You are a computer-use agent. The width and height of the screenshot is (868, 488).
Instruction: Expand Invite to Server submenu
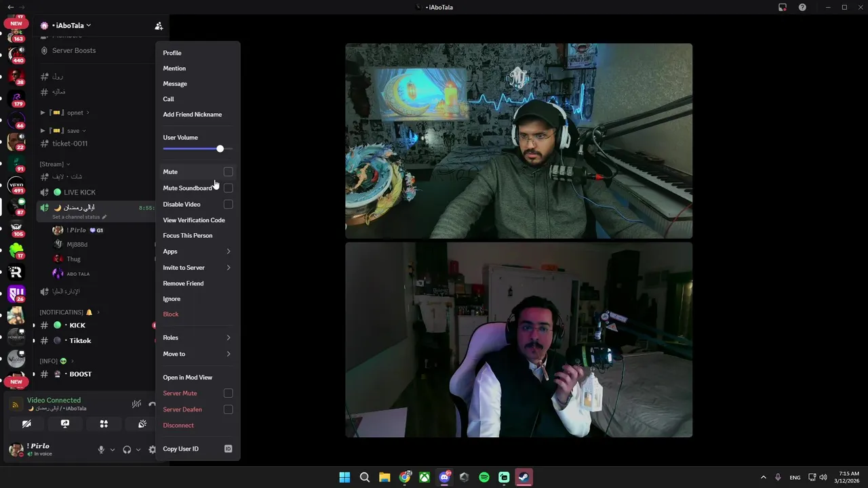click(x=197, y=268)
